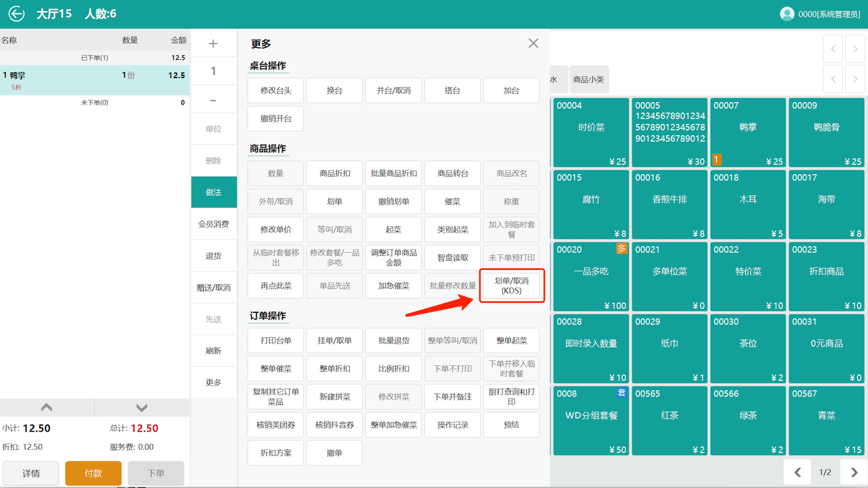Choose 退货 in side menu
Screen dimensions: 868x488
214,255
